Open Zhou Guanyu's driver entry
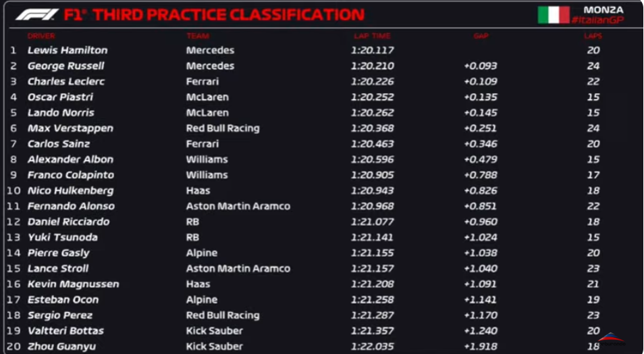 coord(61,346)
